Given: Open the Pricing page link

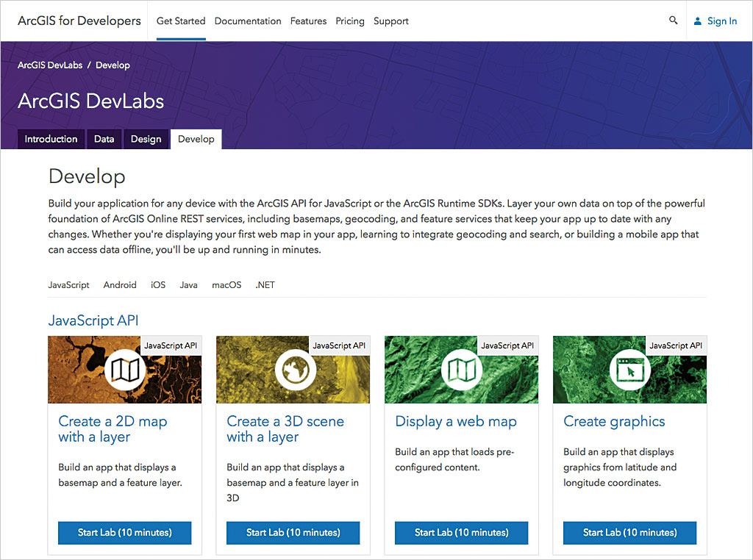Looking at the screenshot, I should pos(349,21).
